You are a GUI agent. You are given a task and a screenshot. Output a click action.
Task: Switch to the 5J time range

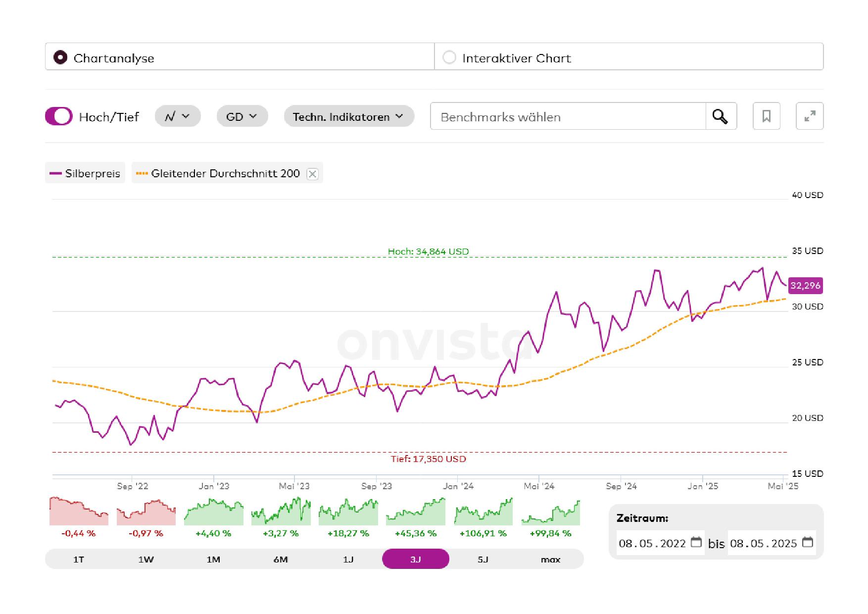[x=482, y=559]
